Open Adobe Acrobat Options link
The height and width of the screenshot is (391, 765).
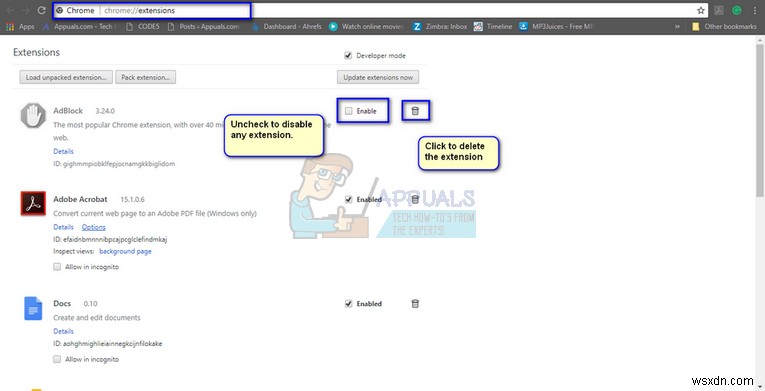(94, 227)
